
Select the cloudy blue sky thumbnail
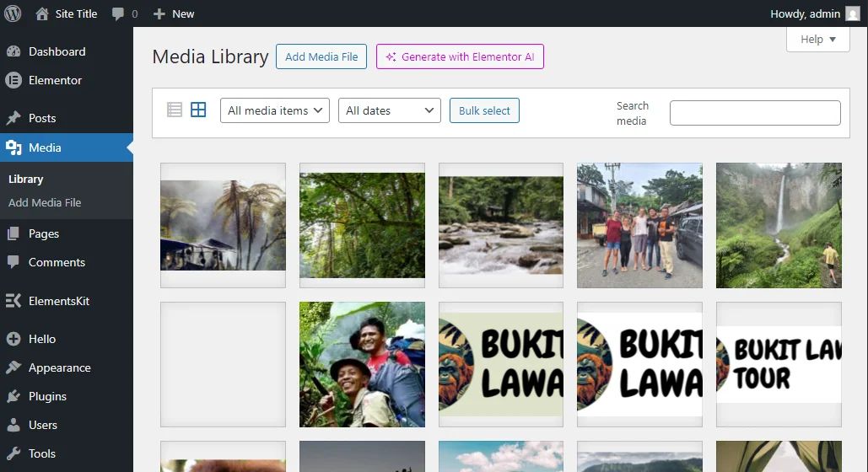point(501,457)
